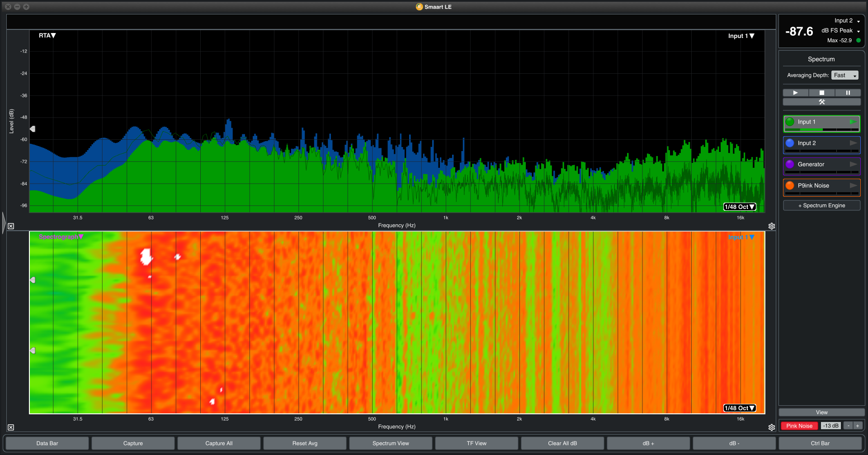Toggle the Pink Noise generator
This screenshot has width=868, height=455.
799,426
